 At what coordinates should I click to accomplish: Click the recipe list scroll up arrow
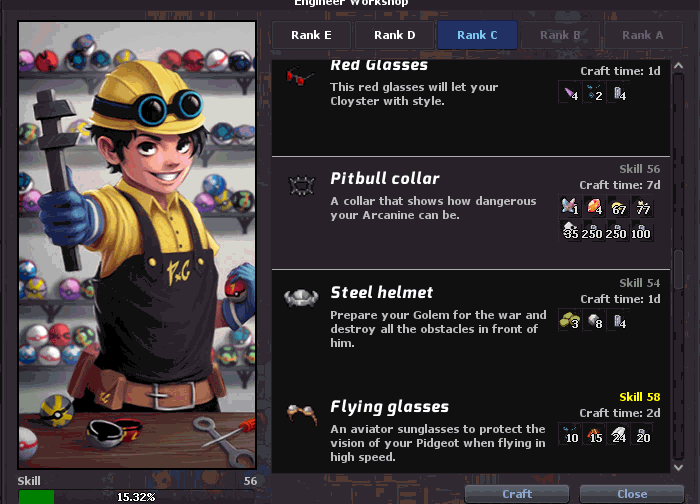pos(679,66)
